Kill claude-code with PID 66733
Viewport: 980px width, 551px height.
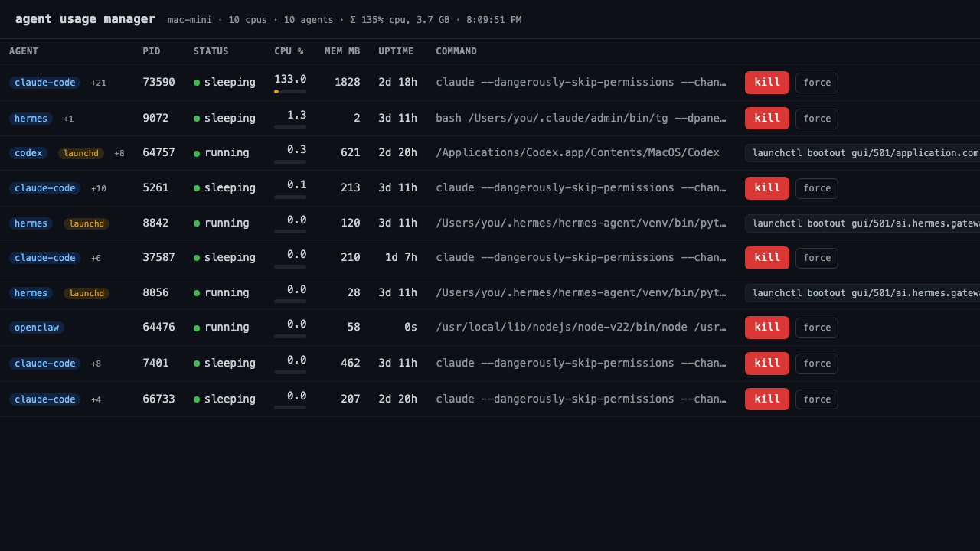[x=766, y=399]
